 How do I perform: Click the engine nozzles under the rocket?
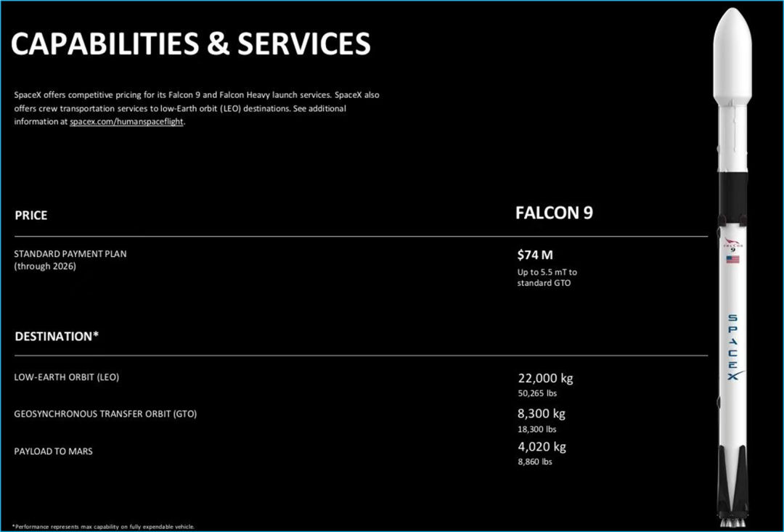(x=732, y=521)
